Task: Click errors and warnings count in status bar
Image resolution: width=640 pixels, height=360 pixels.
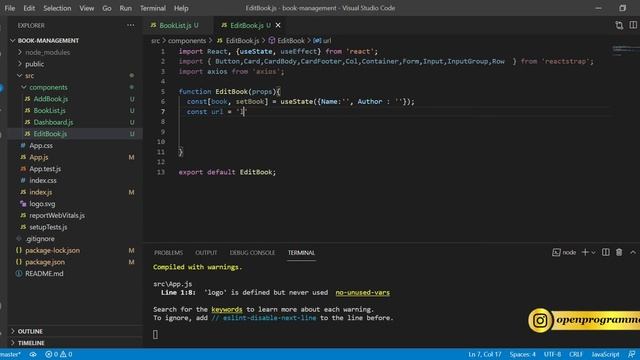Action: click(58, 354)
